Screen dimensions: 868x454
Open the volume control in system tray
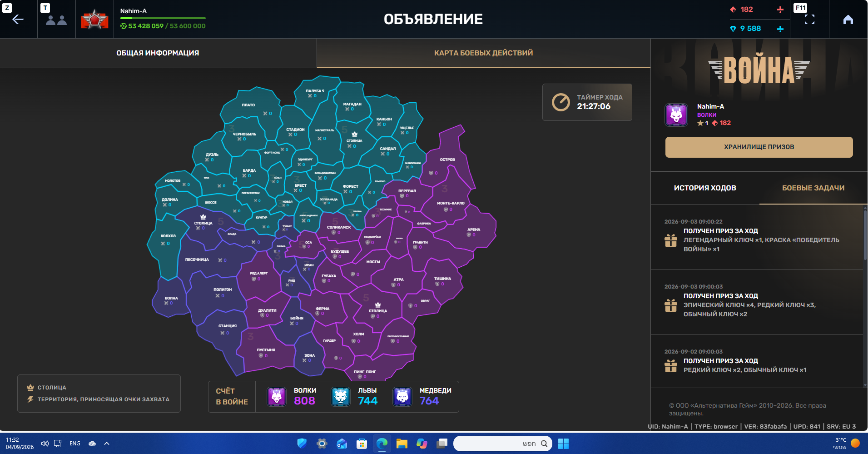pyautogui.click(x=45, y=444)
